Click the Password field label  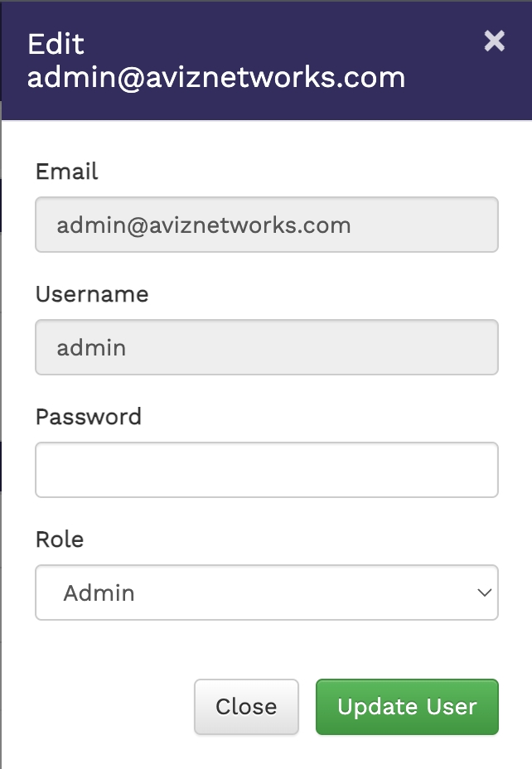pos(89,416)
